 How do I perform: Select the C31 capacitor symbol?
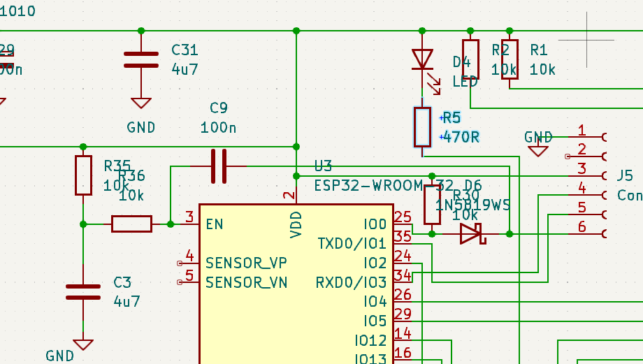pos(141,60)
